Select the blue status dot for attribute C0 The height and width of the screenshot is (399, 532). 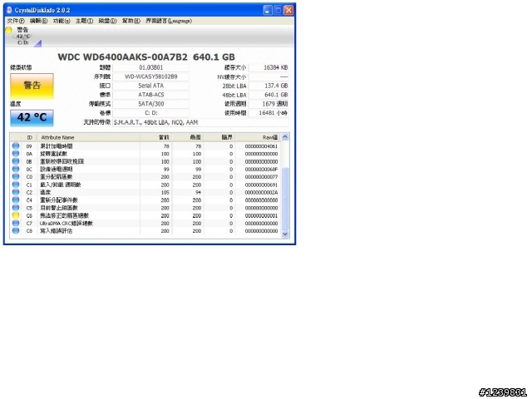point(16,177)
